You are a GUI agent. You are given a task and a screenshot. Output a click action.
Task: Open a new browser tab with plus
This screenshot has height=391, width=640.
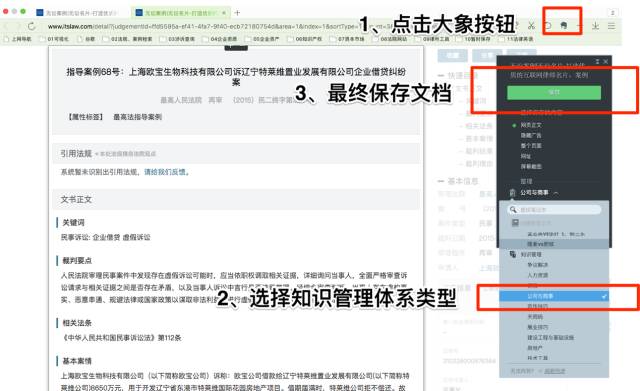pos(237,13)
